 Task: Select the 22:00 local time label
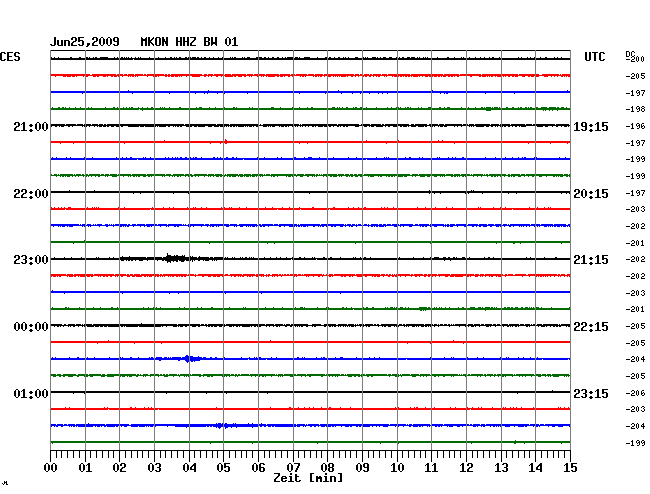(31, 194)
